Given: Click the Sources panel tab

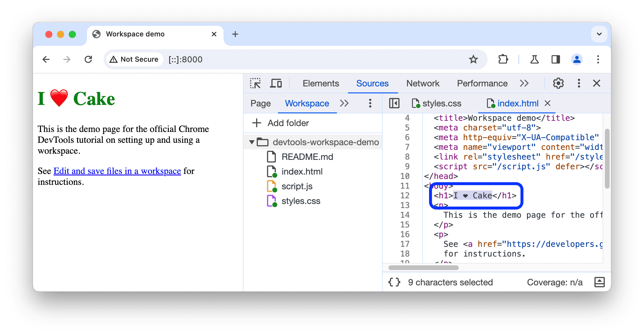Looking at the screenshot, I should point(372,83).
